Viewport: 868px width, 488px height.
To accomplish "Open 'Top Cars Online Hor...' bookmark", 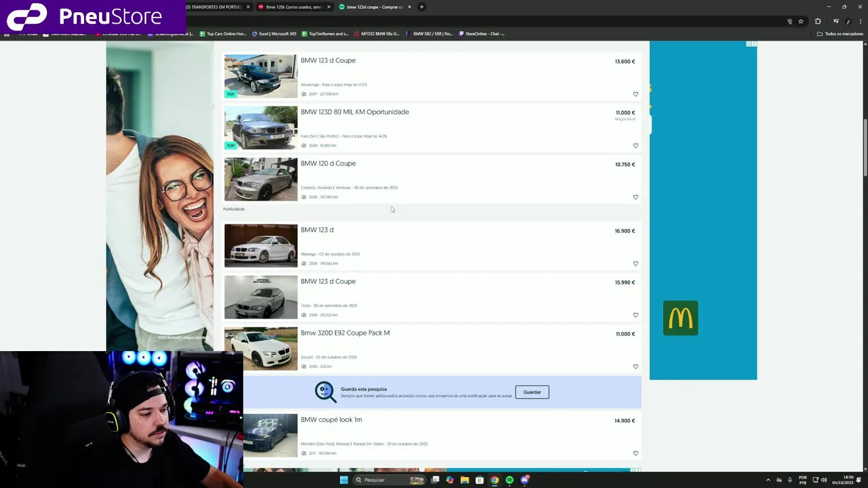I will point(222,33).
